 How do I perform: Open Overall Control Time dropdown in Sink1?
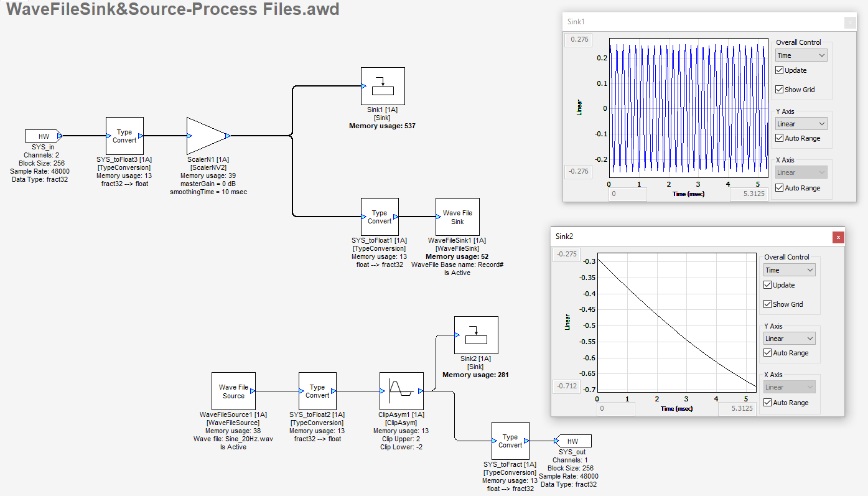pos(801,55)
